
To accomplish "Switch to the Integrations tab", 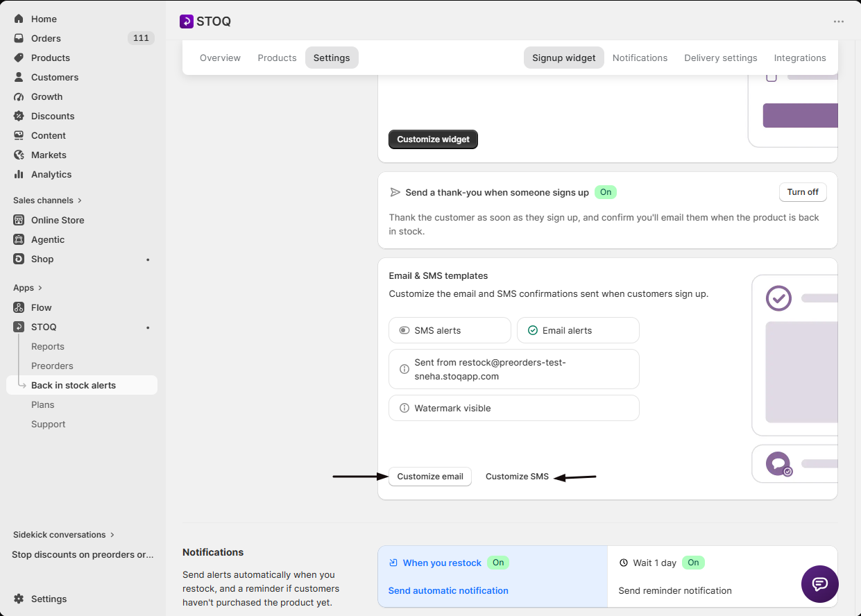I will pyautogui.click(x=800, y=58).
